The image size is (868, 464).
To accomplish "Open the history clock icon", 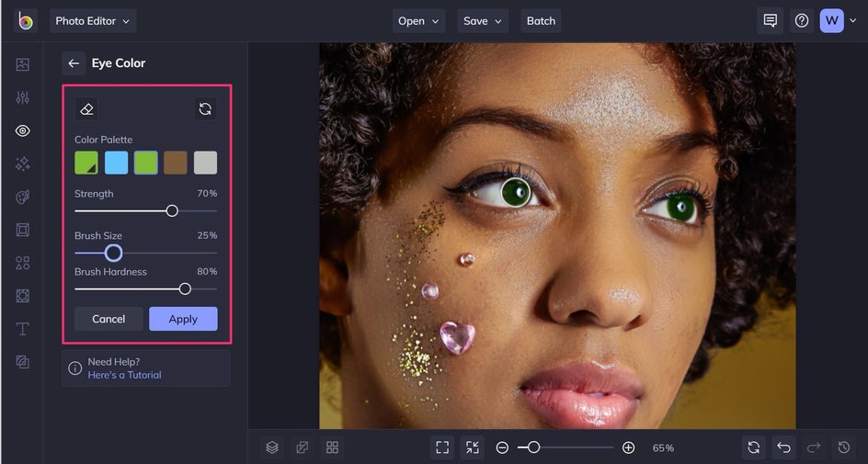I will tap(844, 447).
